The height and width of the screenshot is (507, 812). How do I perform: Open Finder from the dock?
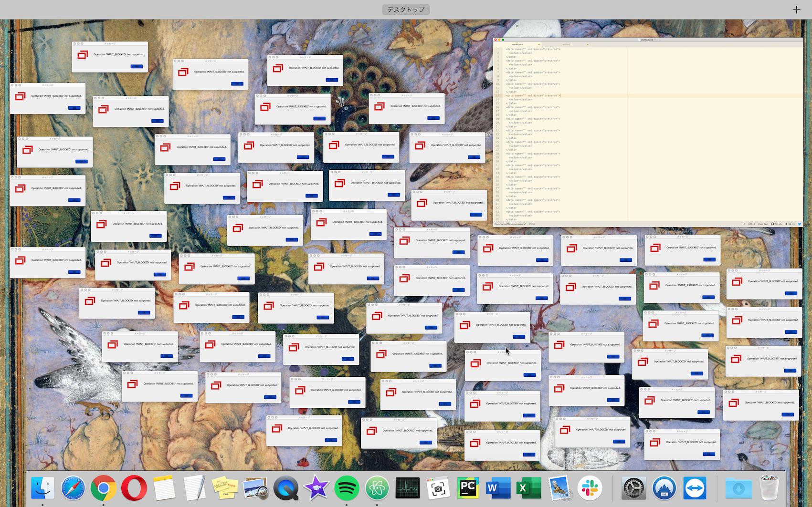point(42,488)
